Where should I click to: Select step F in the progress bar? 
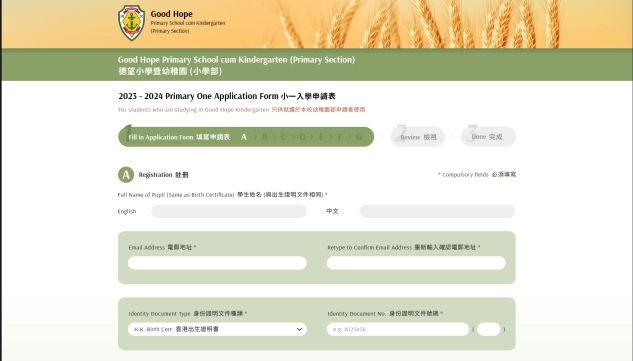[x=340, y=137]
